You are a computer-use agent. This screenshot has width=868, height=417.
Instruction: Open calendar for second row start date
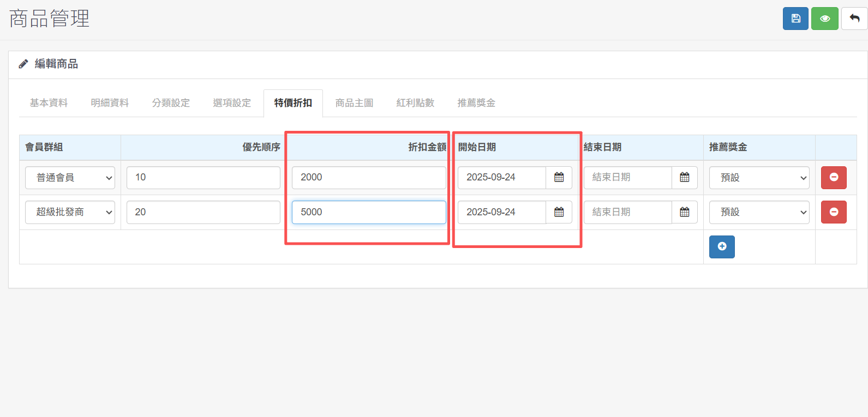click(559, 213)
